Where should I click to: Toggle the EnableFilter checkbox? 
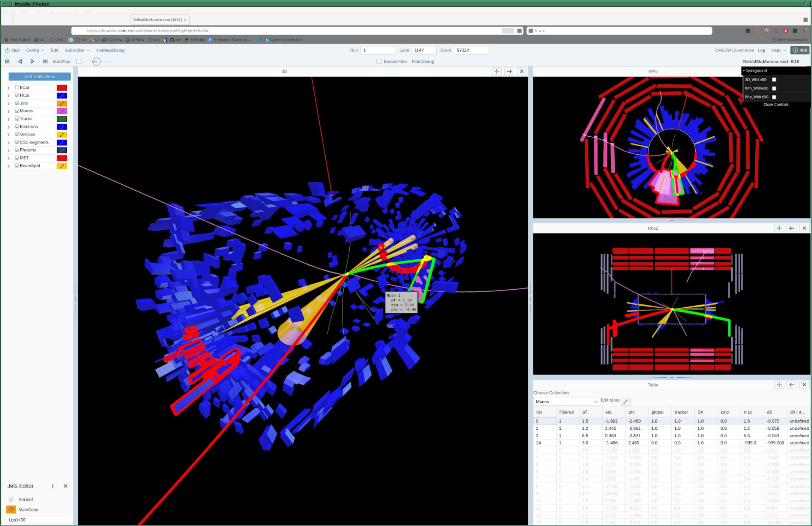(x=379, y=62)
